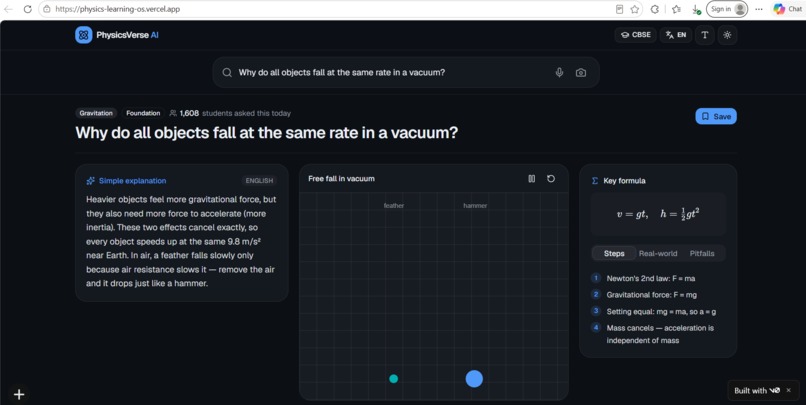Open the CBSE board selector

click(x=636, y=35)
